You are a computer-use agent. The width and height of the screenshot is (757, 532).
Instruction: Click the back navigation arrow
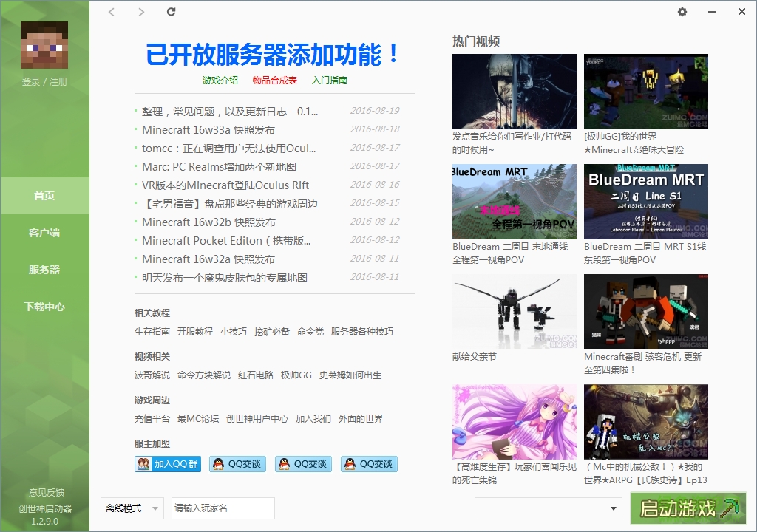112,12
